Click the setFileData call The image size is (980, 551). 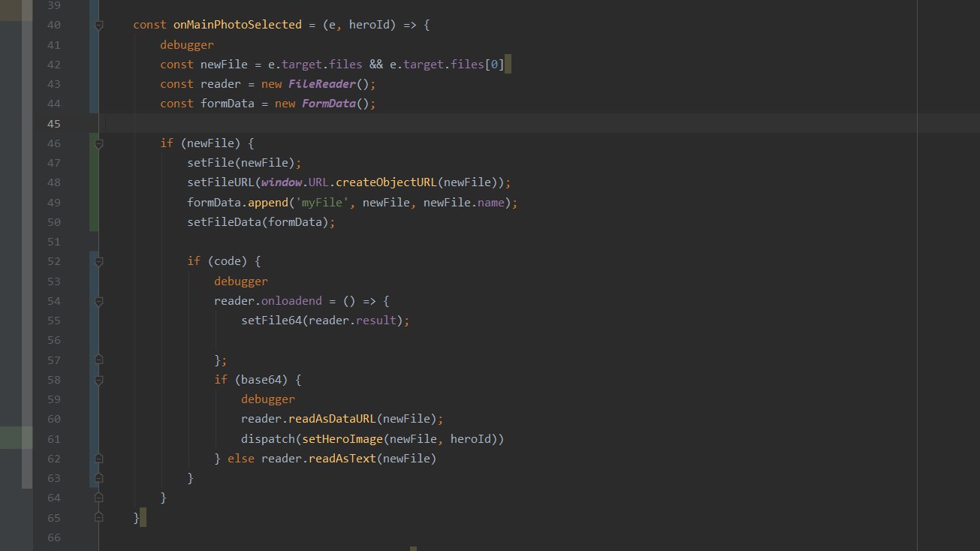coord(224,222)
